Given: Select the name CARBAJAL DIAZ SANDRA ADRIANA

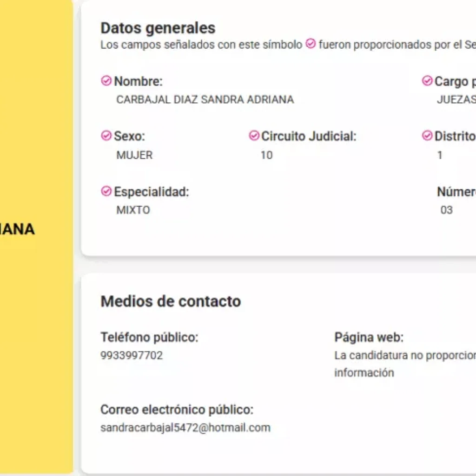Looking at the screenshot, I should tap(205, 99).
